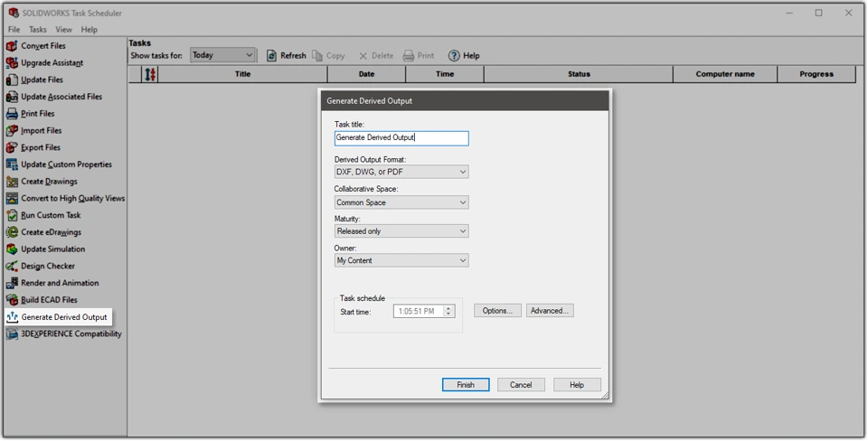Click the Task title input field
868x441 pixels.
pyautogui.click(x=401, y=137)
